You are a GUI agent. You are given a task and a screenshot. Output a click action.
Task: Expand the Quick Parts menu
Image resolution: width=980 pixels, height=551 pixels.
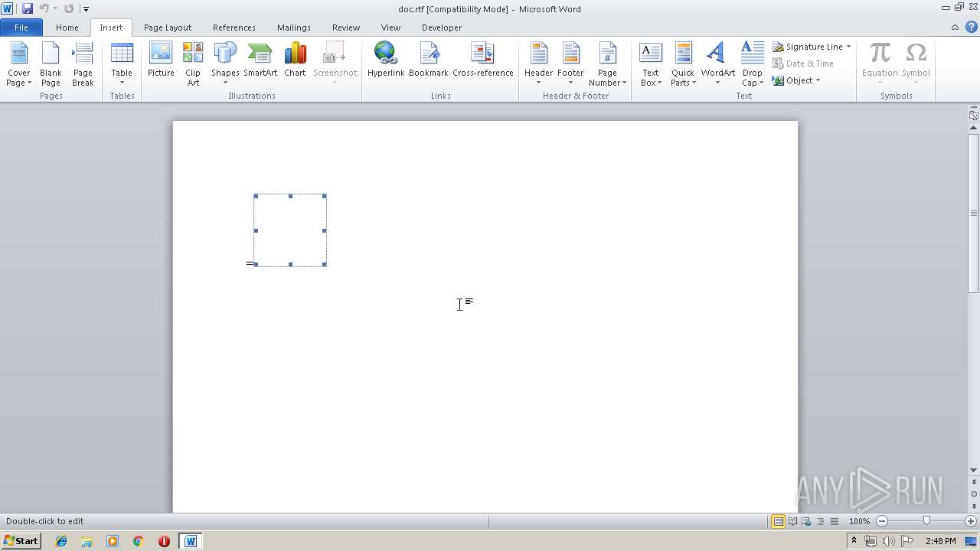tap(683, 64)
